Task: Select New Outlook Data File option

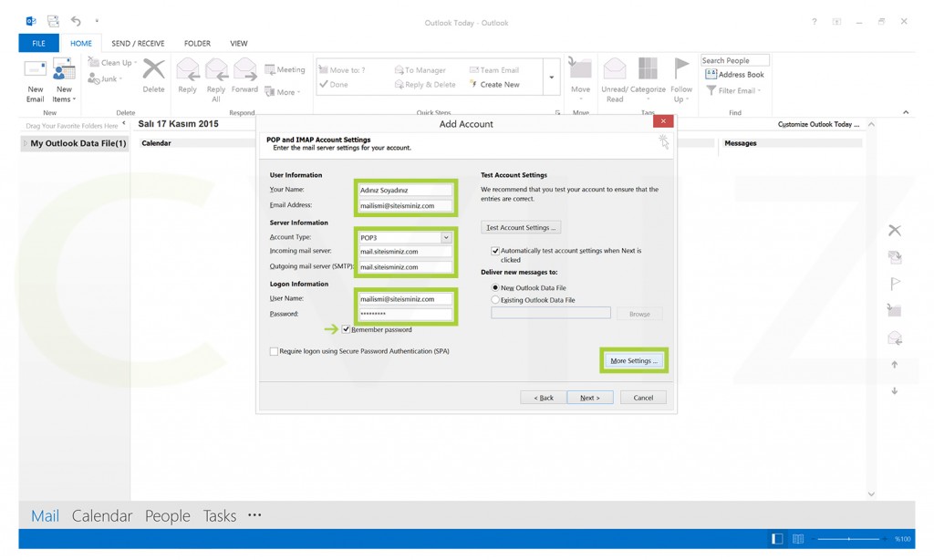Action: 495,287
